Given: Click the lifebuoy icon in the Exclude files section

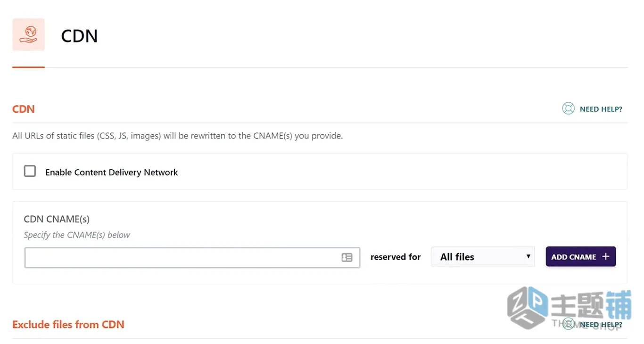Looking at the screenshot, I should [569, 324].
